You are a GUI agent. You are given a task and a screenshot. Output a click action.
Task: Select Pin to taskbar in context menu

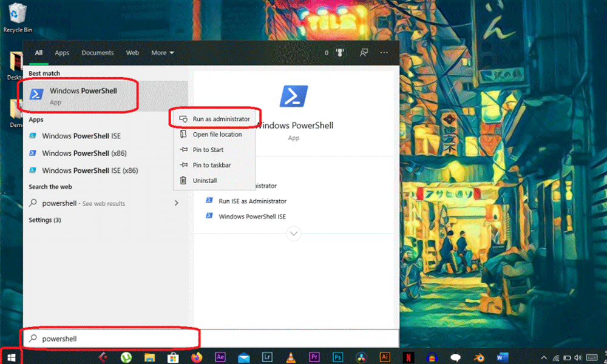tap(211, 165)
